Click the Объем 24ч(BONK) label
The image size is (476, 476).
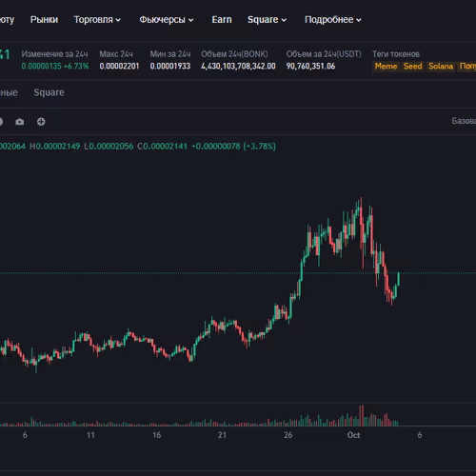(x=234, y=54)
